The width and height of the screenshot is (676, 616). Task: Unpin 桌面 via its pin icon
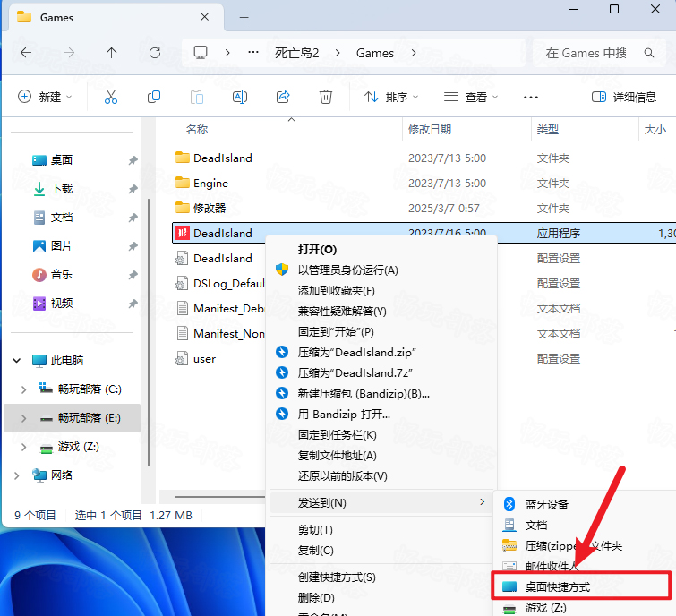coord(133,160)
